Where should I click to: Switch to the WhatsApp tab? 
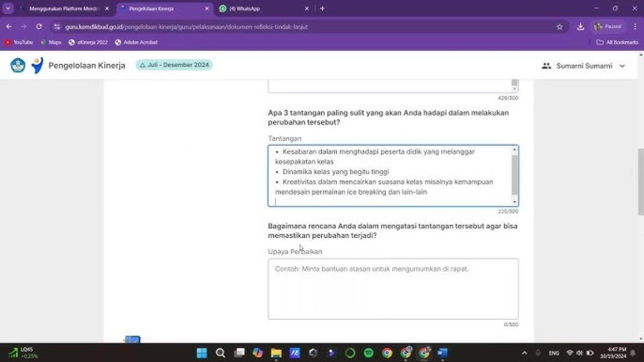click(263, 9)
